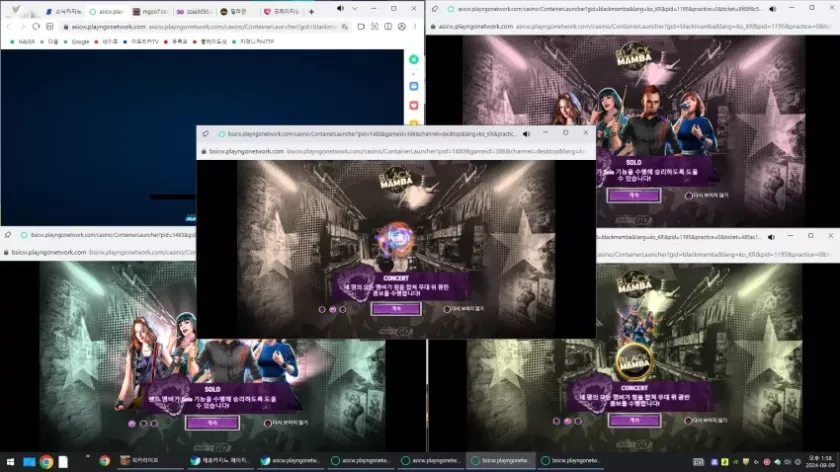This screenshot has height=472, width=840.
Task: Click the continue button in center game window
Action: click(395, 309)
